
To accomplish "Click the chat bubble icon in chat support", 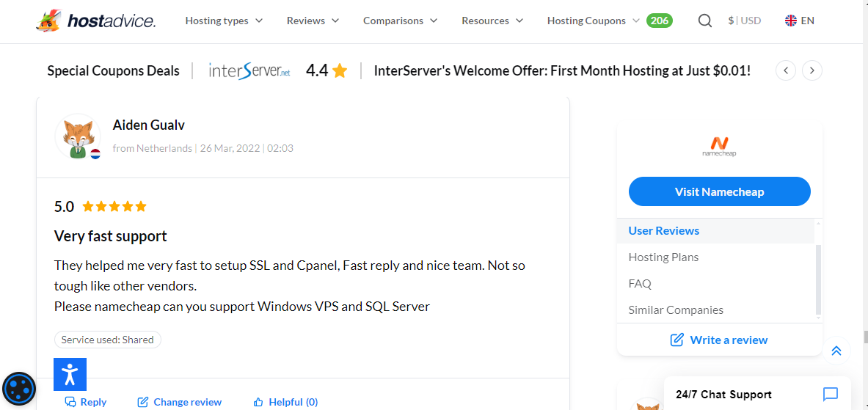I will coord(831,395).
